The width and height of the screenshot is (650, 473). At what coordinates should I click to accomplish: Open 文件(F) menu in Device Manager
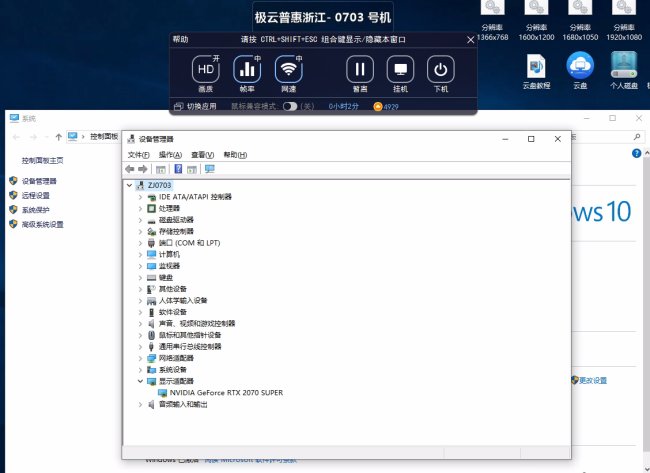tap(138, 155)
